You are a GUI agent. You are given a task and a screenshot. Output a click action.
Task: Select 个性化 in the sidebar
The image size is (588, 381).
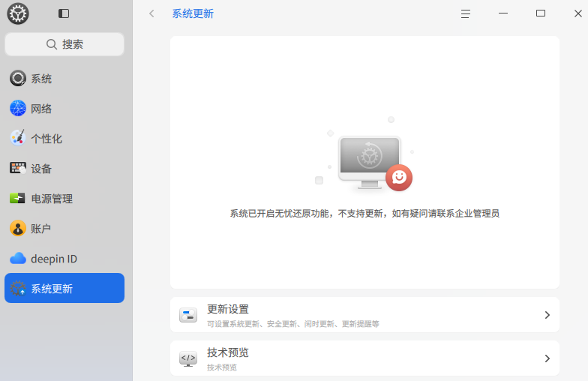64,138
